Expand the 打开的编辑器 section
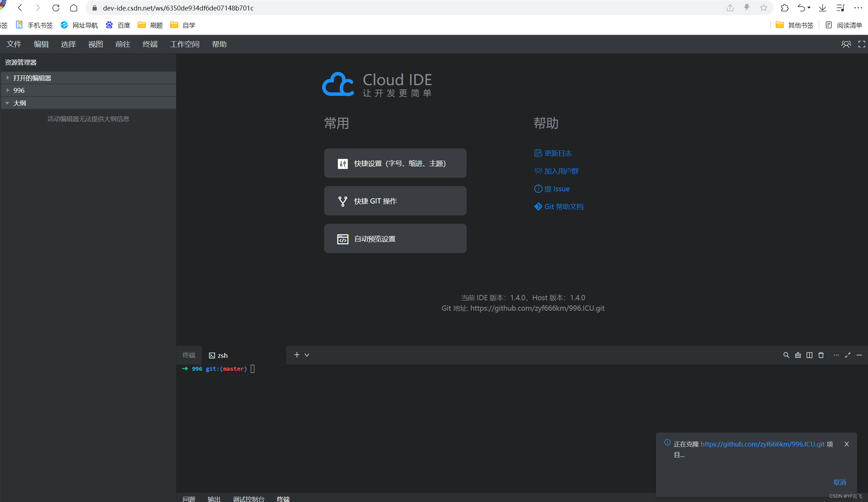Image resolution: width=868 pixels, height=502 pixels. click(33, 77)
